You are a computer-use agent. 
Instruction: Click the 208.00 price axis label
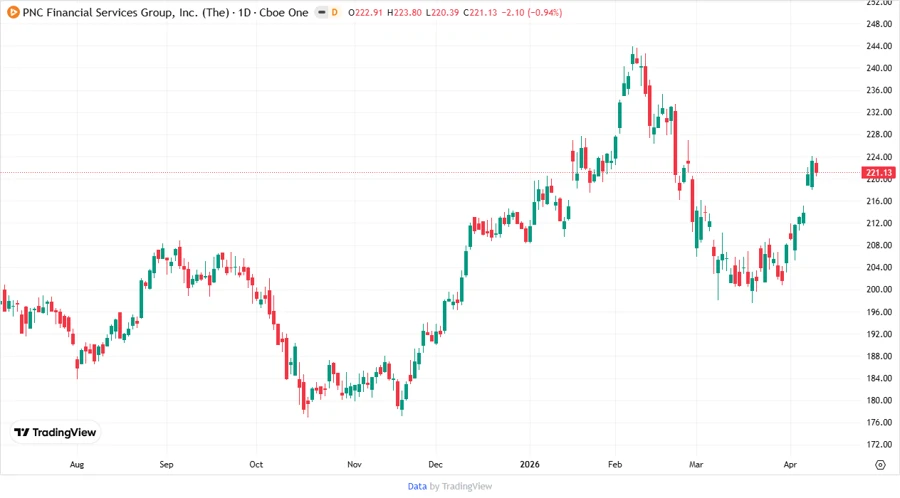point(879,245)
